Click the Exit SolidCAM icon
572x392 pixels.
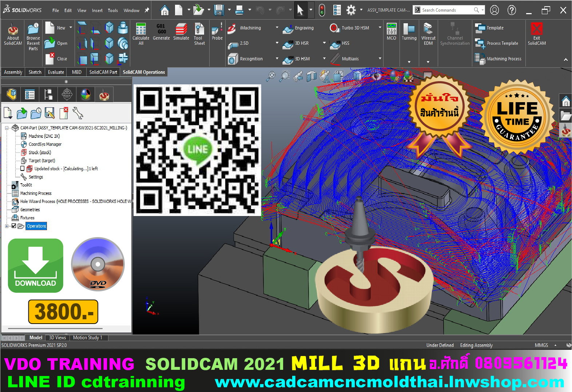(x=537, y=30)
